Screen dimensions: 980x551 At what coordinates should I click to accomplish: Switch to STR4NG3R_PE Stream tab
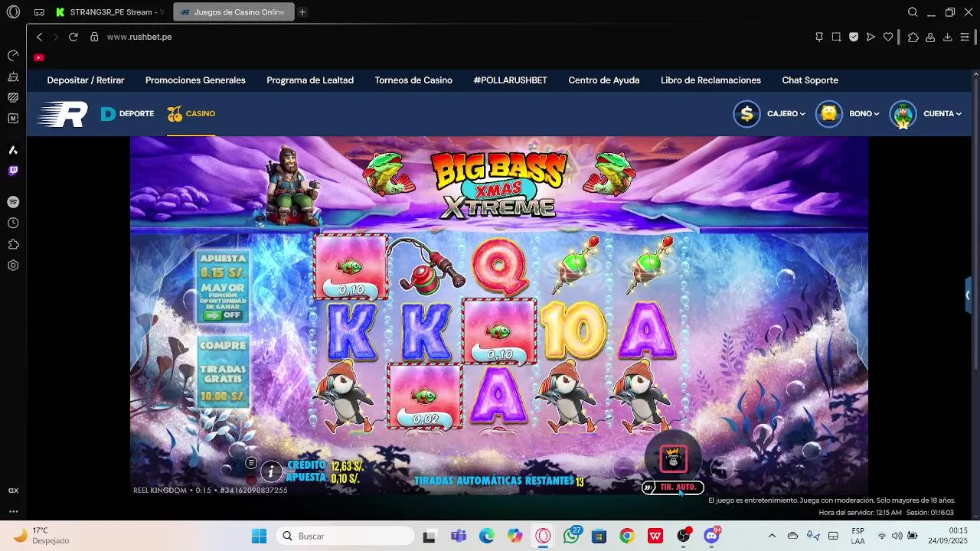pyautogui.click(x=111, y=12)
